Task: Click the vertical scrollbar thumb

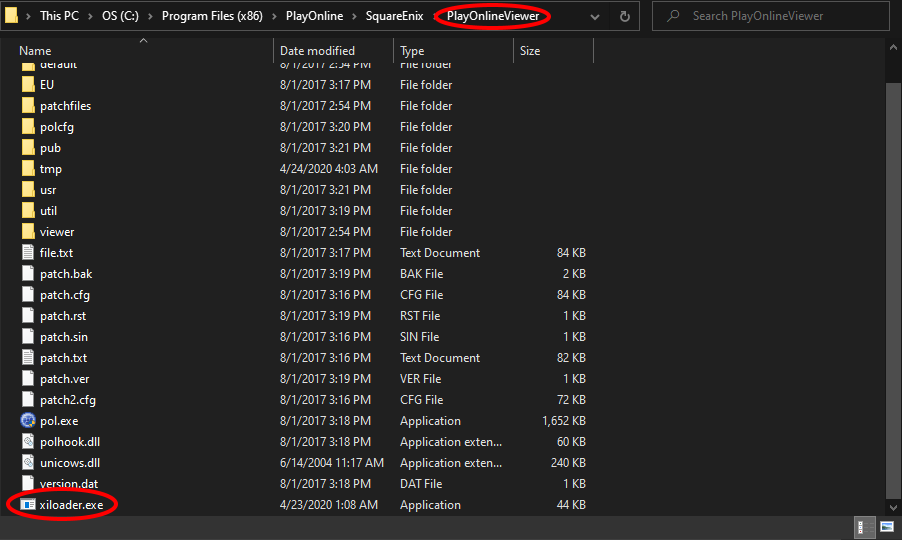Action: [x=894, y=290]
